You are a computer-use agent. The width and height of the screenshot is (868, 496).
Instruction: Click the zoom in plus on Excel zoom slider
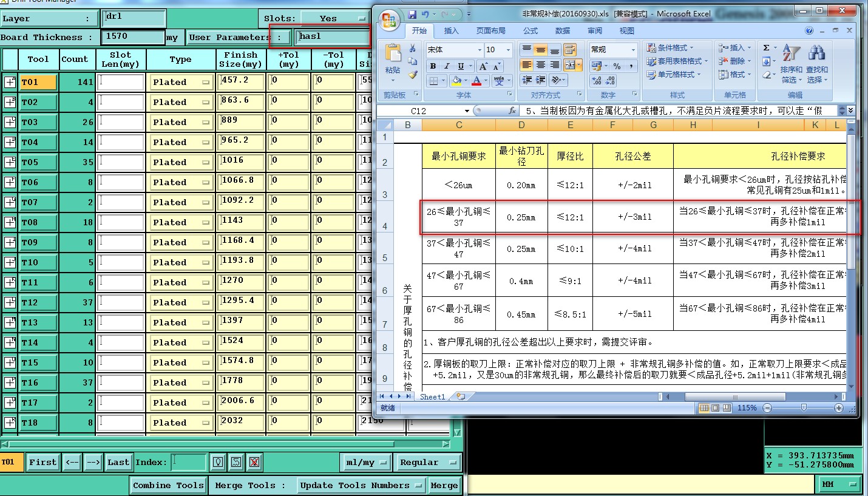839,408
